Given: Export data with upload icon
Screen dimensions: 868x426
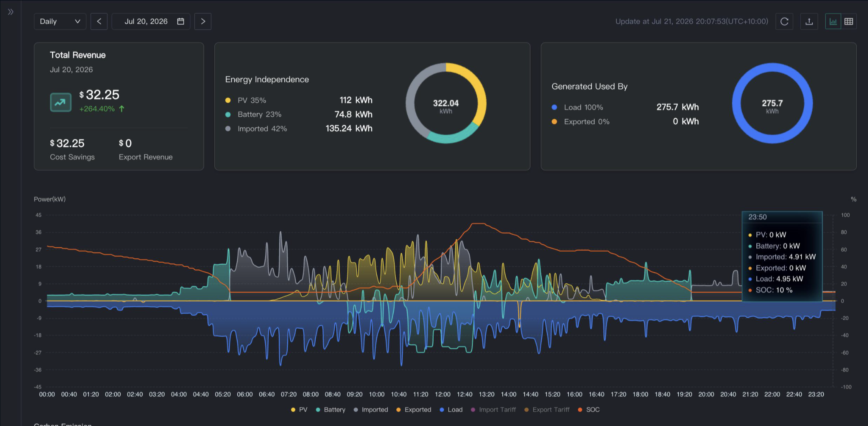Looking at the screenshot, I should tap(809, 22).
